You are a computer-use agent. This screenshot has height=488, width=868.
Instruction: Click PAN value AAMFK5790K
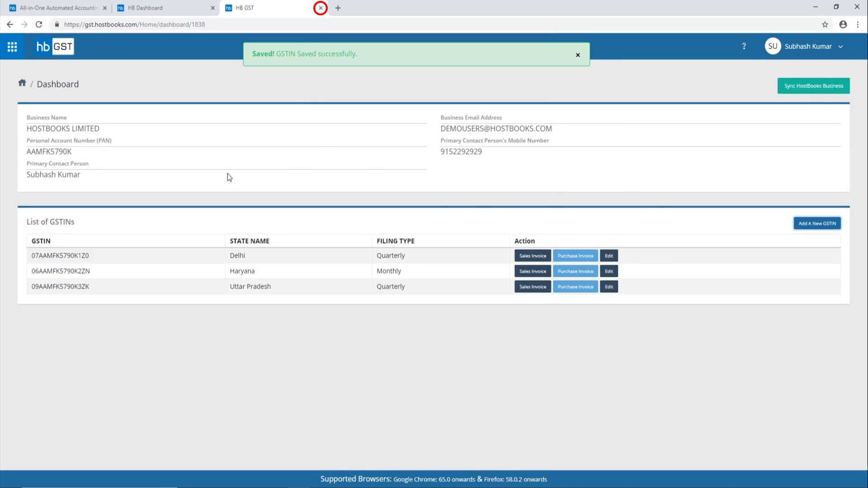click(x=49, y=152)
